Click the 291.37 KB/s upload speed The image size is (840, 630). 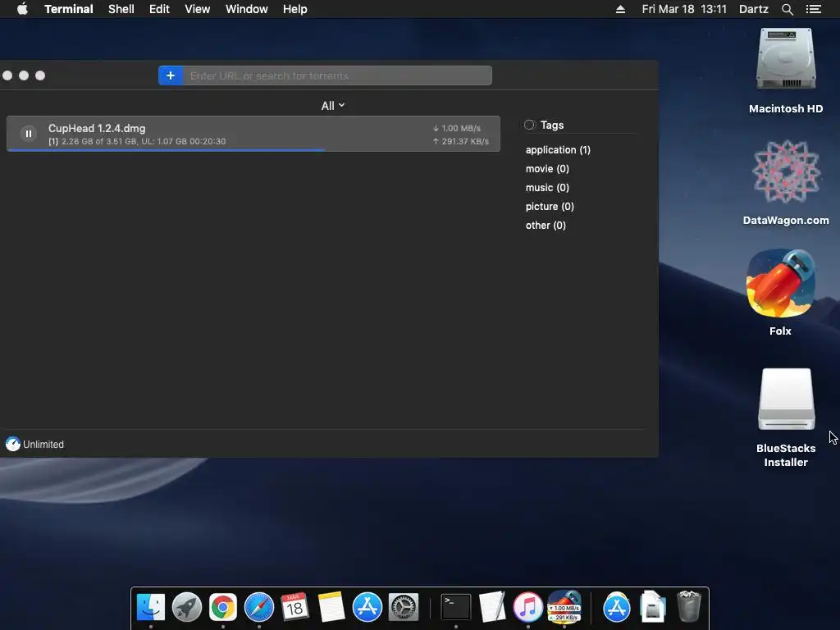(x=461, y=141)
